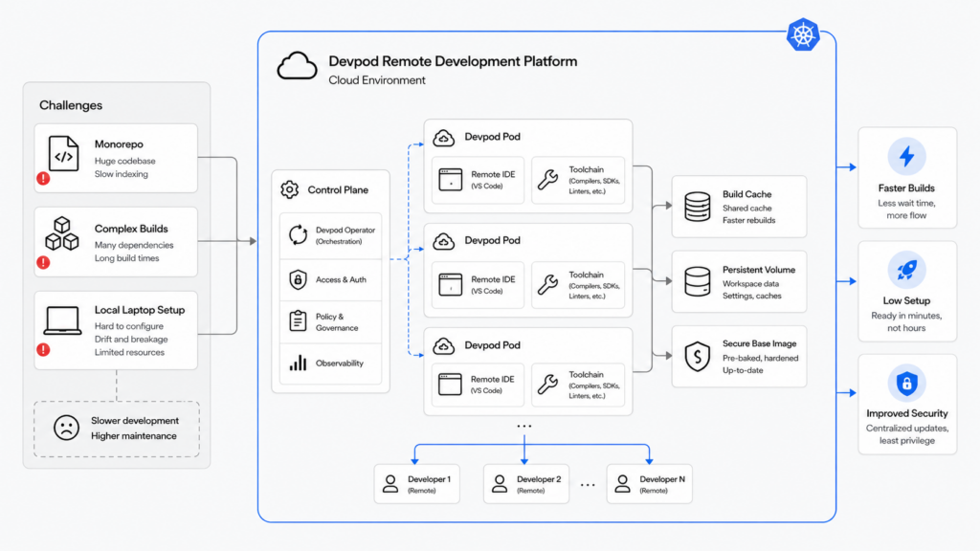Viewport: 980px width, 551px height.
Task: Click the Secure Base Image shield icon
Action: [x=698, y=357]
